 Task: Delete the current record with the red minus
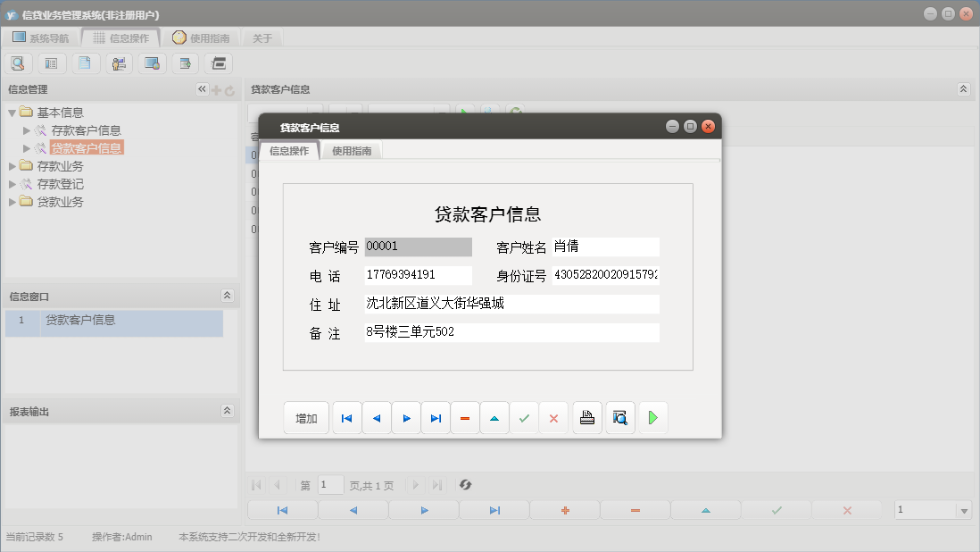click(465, 417)
